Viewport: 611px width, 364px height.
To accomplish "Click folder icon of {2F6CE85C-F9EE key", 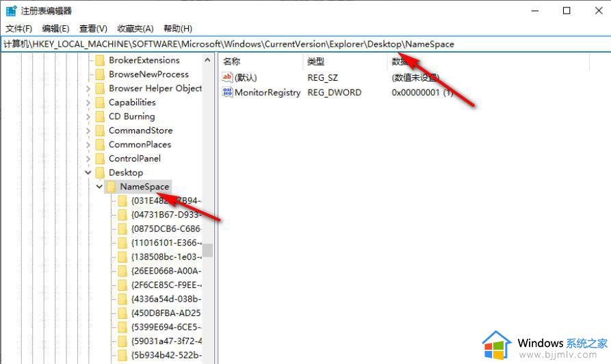I will [x=122, y=285].
